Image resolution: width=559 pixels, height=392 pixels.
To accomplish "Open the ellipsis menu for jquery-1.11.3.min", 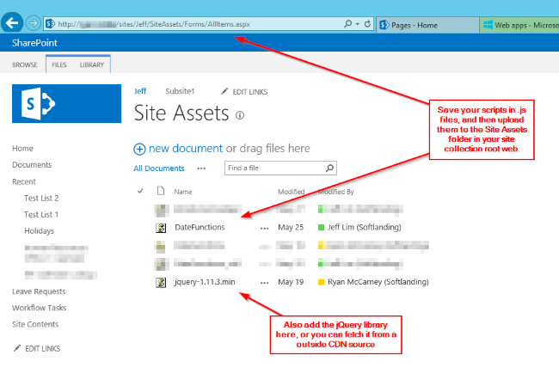I will coord(264,283).
